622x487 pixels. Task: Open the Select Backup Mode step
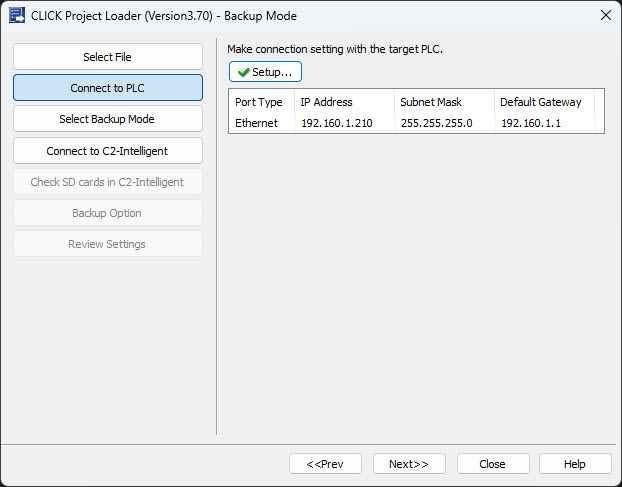108,119
